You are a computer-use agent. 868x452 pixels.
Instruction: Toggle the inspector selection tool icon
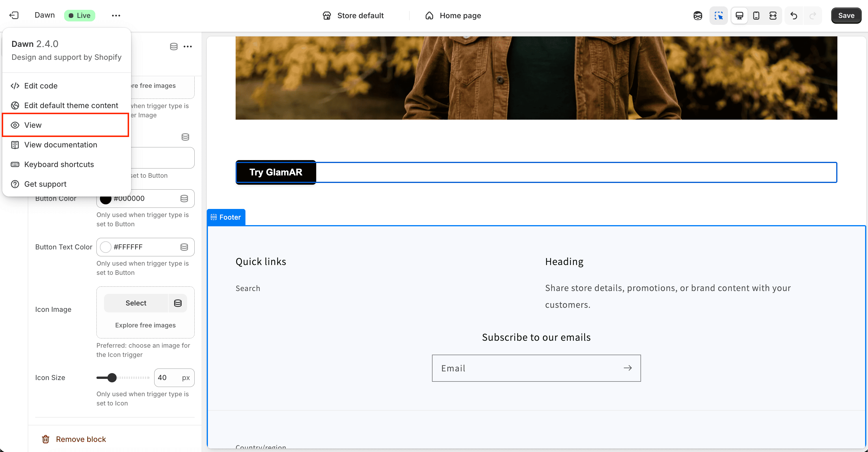click(x=718, y=16)
